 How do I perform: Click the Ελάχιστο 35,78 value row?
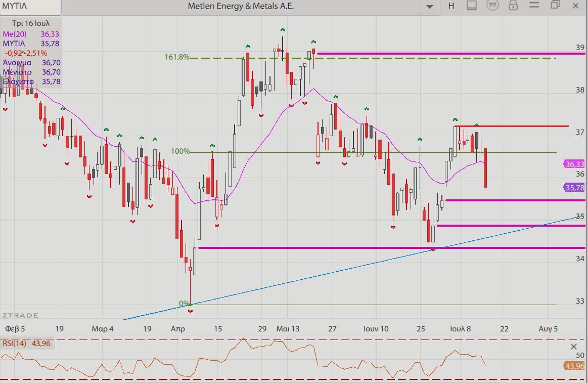coord(31,81)
